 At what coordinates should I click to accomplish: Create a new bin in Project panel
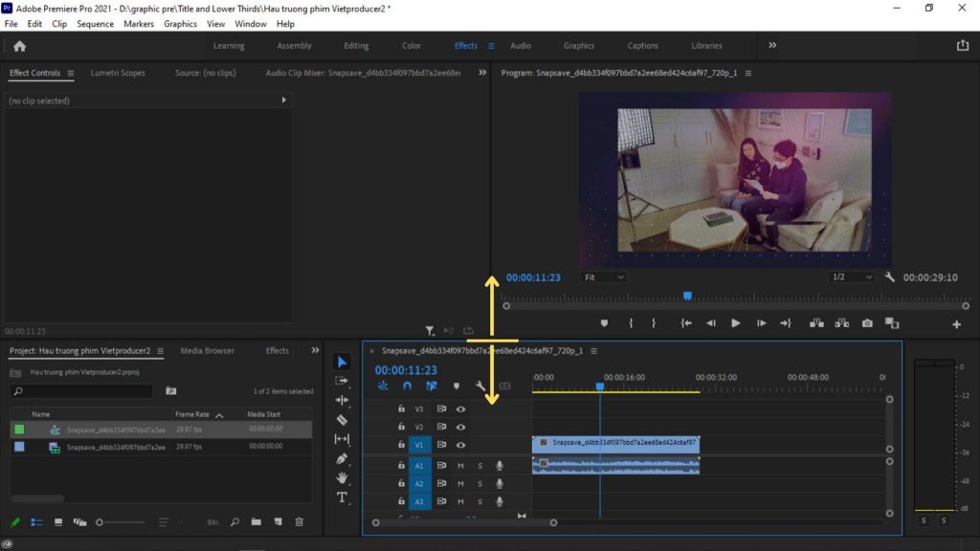(x=256, y=522)
